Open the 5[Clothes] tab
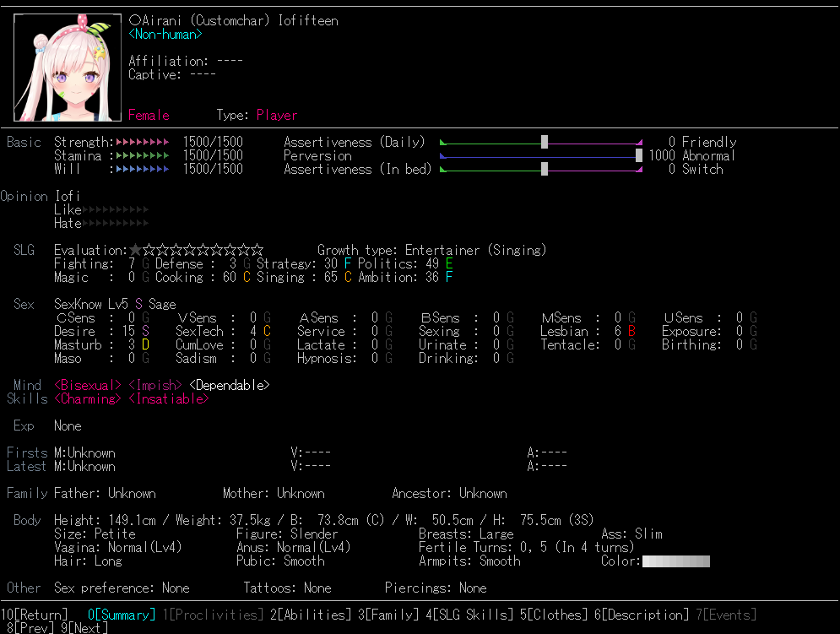This screenshot has width=840, height=634. (x=553, y=615)
